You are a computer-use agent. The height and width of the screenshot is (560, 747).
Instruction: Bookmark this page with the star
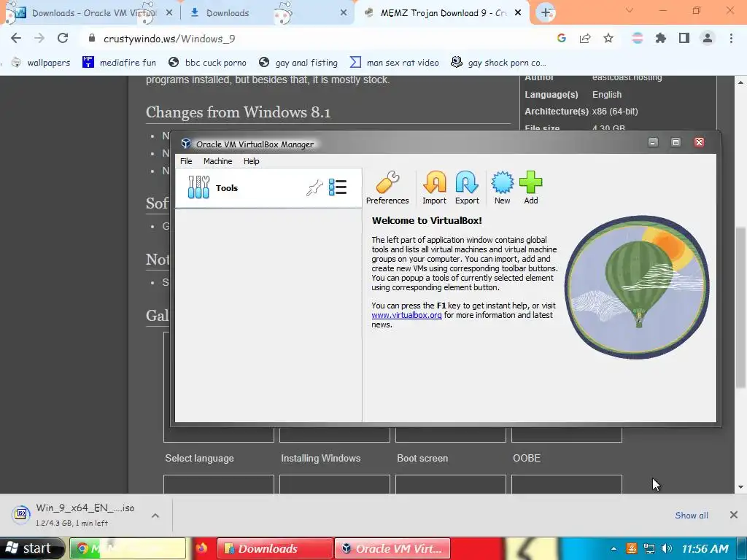tap(608, 38)
